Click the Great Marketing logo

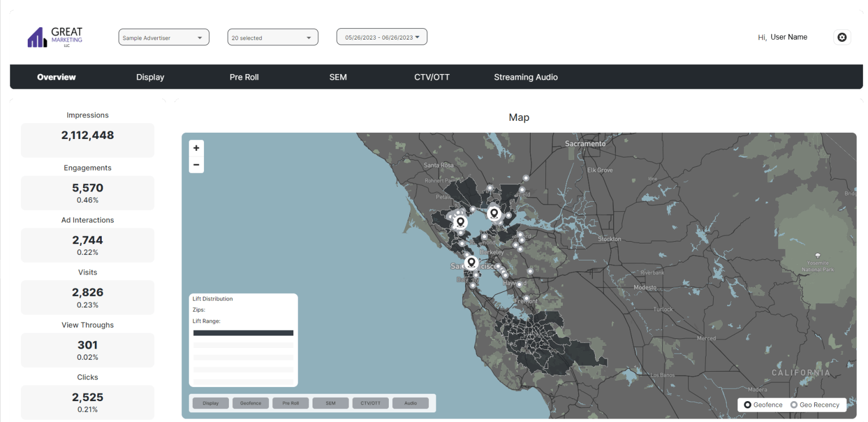[x=55, y=37]
